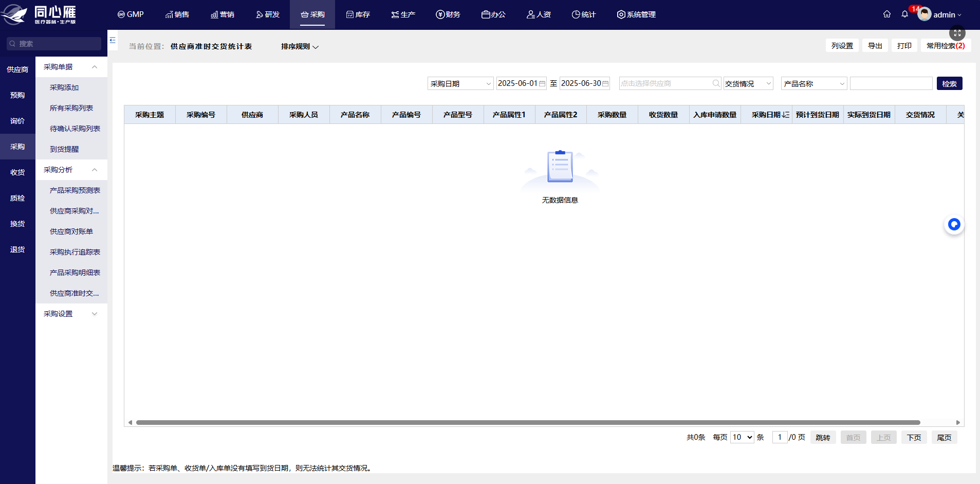Screen dimensions: 980x484
Task: Click the 导出 export button
Action: (x=875, y=45)
